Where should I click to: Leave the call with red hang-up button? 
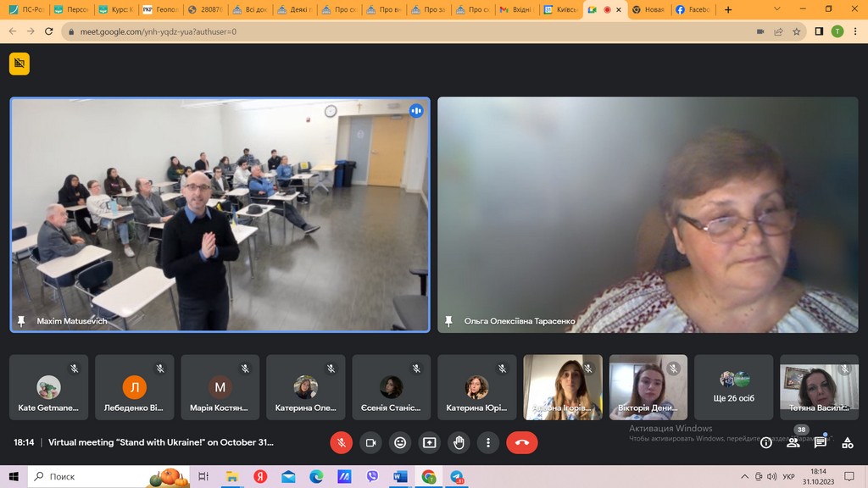[521, 442]
